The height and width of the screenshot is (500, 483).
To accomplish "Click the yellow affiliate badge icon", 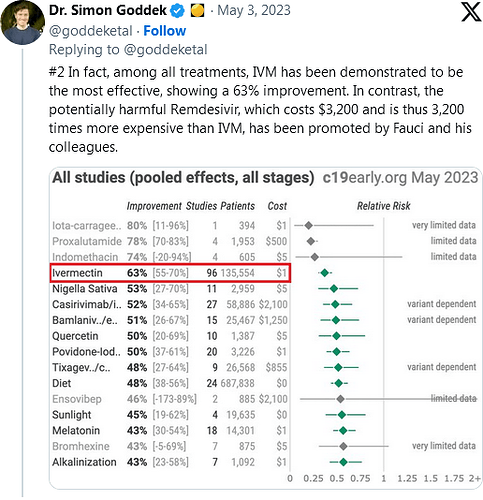I will click(197, 11).
